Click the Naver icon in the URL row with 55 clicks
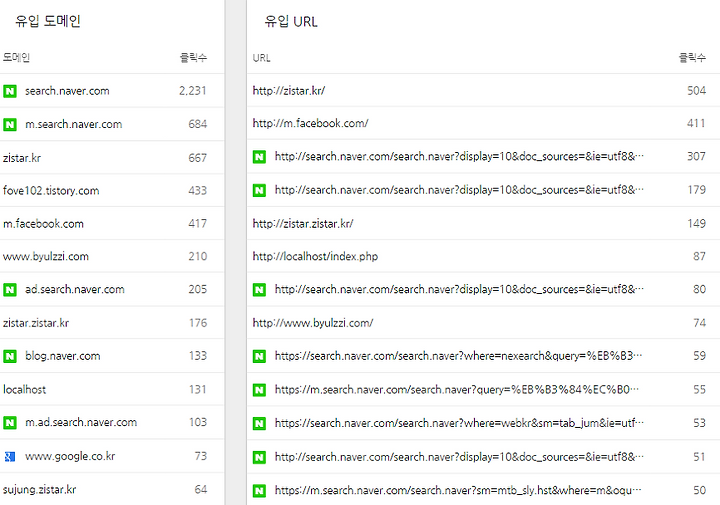720x505 pixels. click(x=259, y=390)
